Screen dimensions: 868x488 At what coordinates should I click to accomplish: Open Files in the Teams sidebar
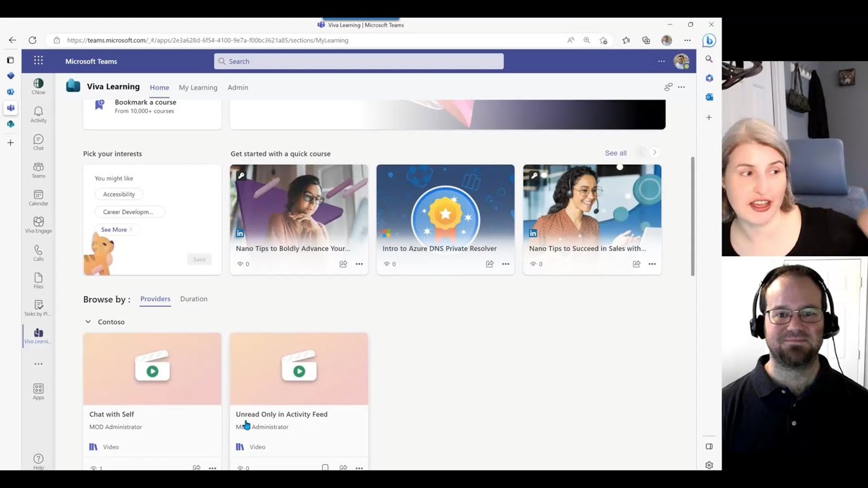click(38, 281)
